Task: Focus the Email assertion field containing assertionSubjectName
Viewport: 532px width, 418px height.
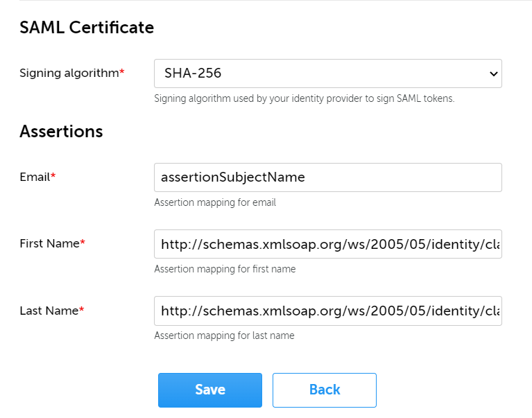Action: (327, 177)
